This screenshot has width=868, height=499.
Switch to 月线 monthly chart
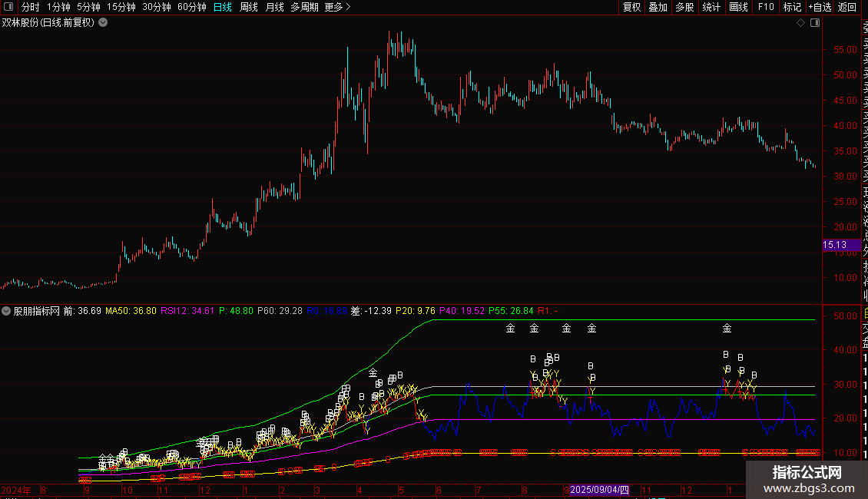[274, 7]
